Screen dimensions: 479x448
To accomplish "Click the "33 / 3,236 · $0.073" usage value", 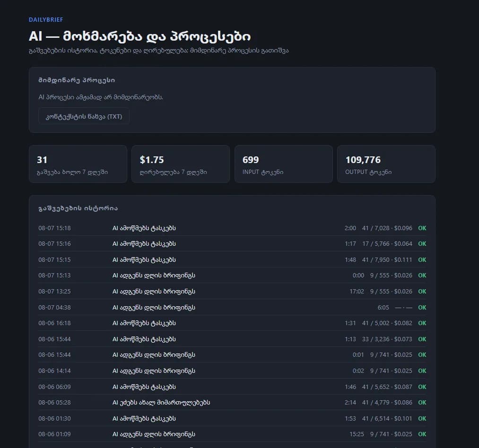I will coord(387,339).
